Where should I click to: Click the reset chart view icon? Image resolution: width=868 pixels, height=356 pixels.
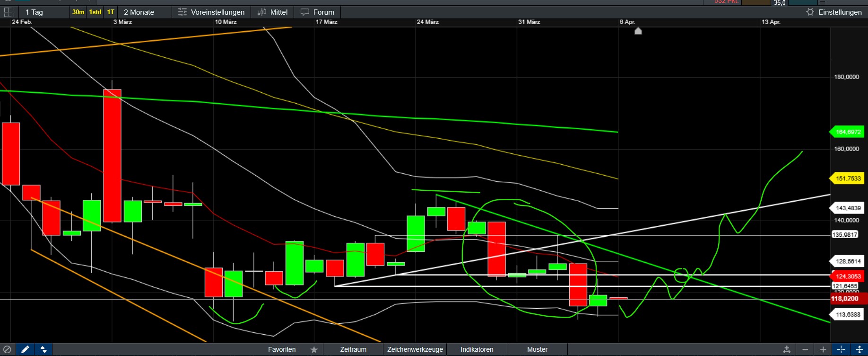[787, 349]
